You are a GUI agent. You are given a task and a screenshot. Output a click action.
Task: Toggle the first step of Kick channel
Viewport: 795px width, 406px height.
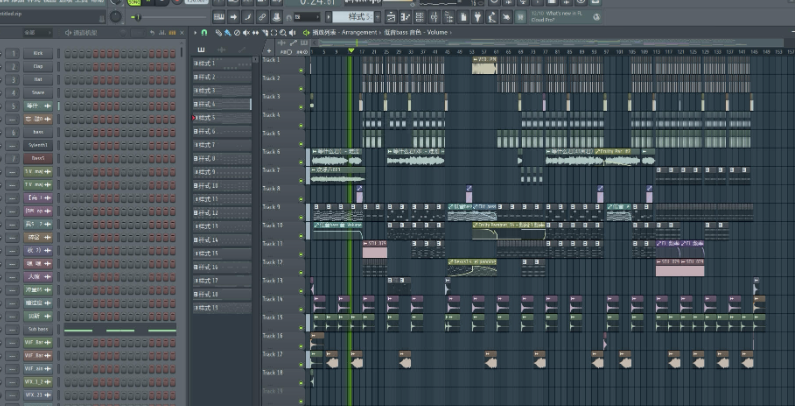tap(66, 52)
